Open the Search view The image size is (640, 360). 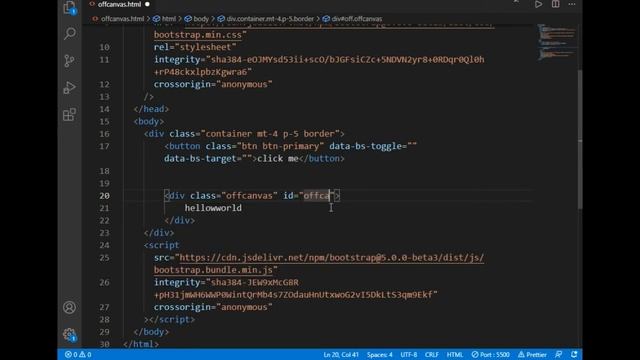click(70, 33)
